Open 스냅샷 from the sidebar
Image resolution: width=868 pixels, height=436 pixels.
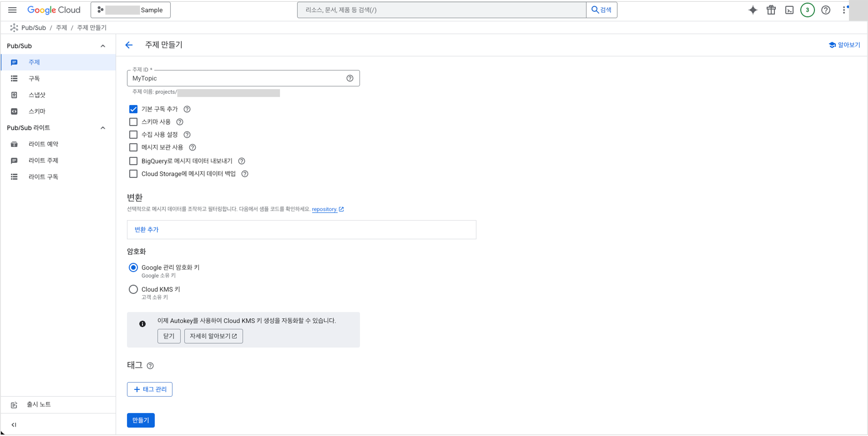(x=37, y=95)
